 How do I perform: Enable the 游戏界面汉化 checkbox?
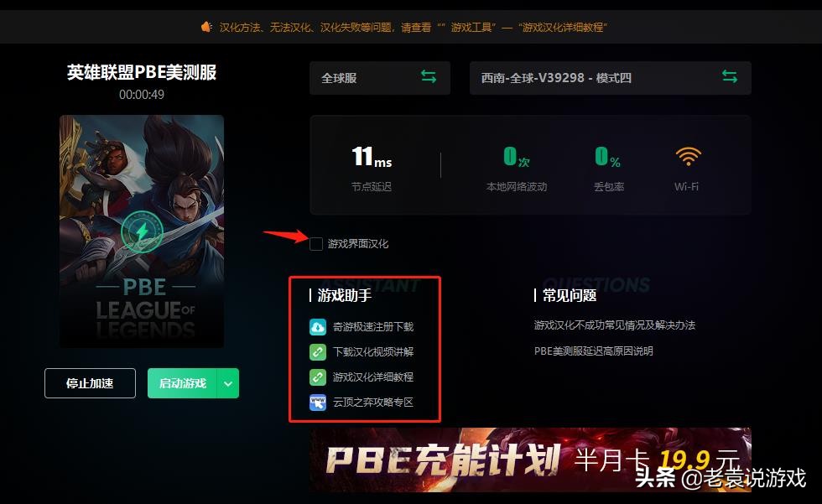point(315,244)
